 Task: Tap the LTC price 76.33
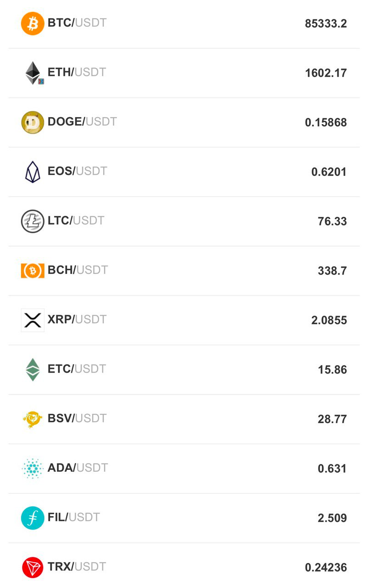(x=332, y=221)
